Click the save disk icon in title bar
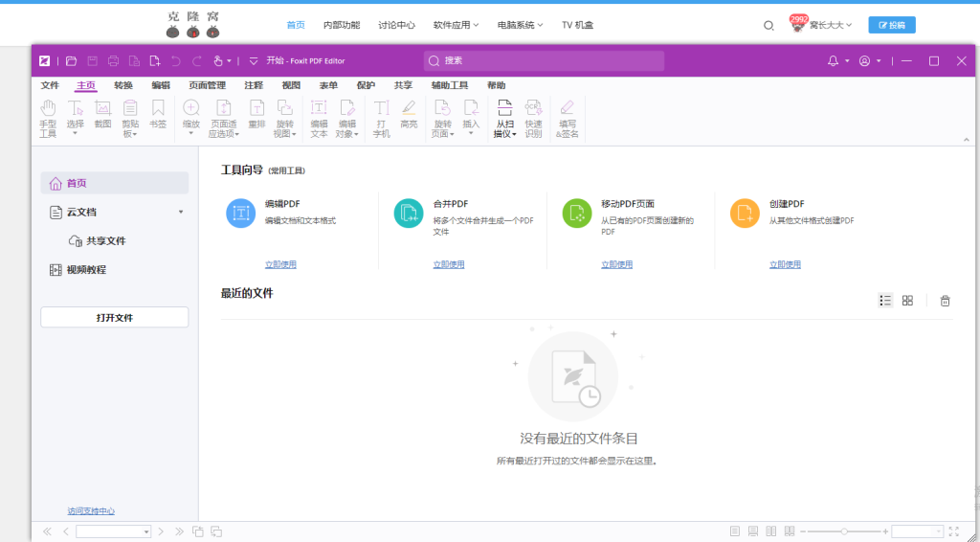 tap(93, 60)
